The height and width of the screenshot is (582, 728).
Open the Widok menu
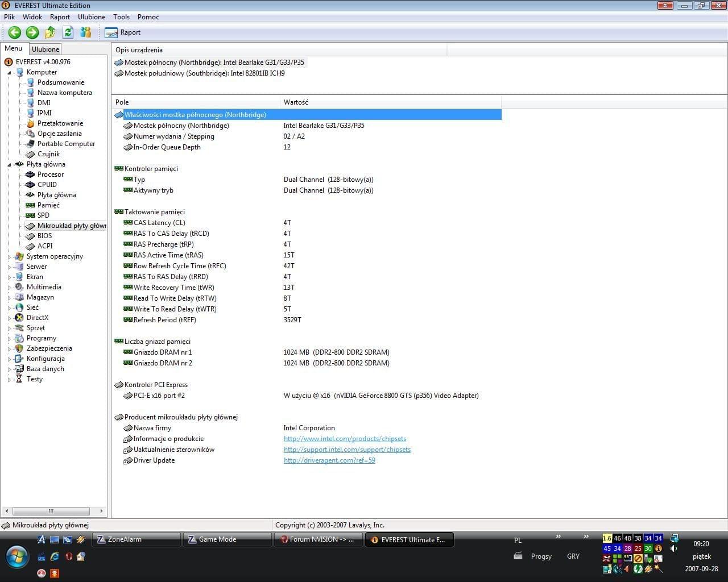[x=33, y=17]
